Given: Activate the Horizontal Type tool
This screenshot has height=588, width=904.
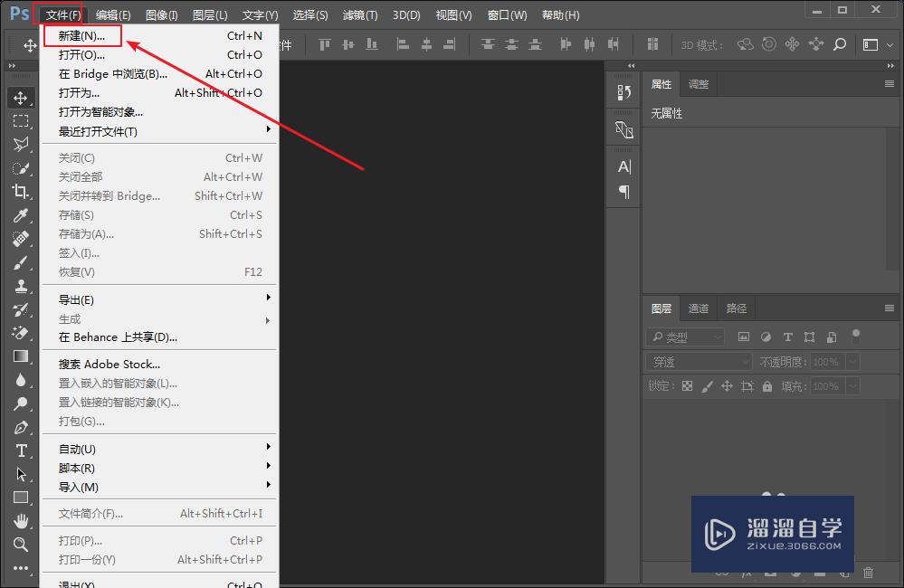Looking at the screenshot, I should click(x=20, y=450).
